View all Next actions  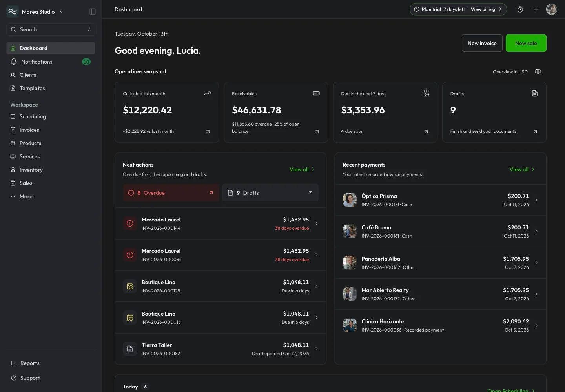point(302,169)
